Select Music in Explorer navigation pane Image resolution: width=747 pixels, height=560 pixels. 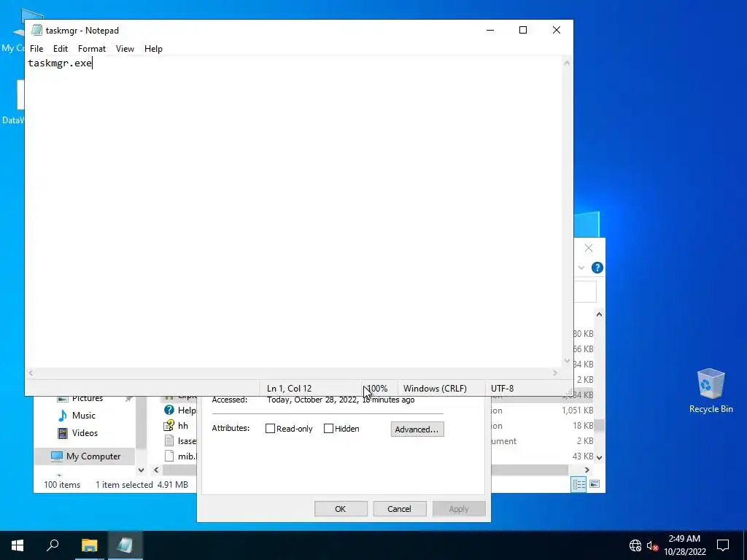pyautogui.click(x=83, y=415)
